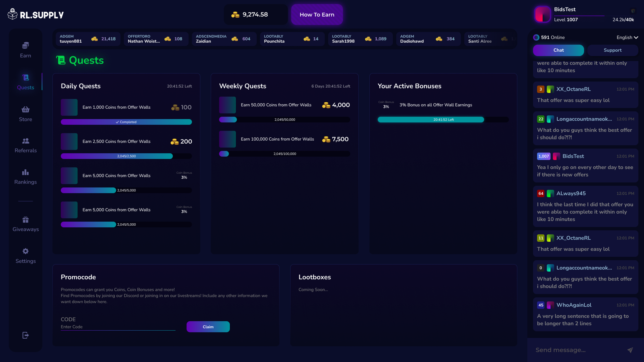The width and height of the screenshot is (644, 362).
Task: Click the send message paper plane icon
Action: [x=630, y=350]
